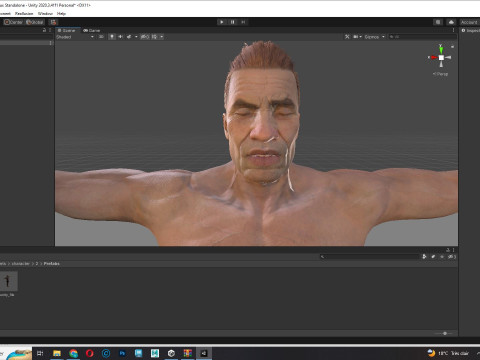Click the favorite star icon in Project panel
480x360 pixels.
click(442, 257)
